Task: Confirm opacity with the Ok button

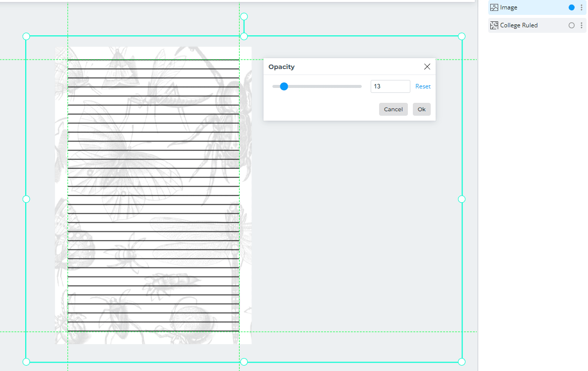Action: pyautogui.click(x=421, y=109)
